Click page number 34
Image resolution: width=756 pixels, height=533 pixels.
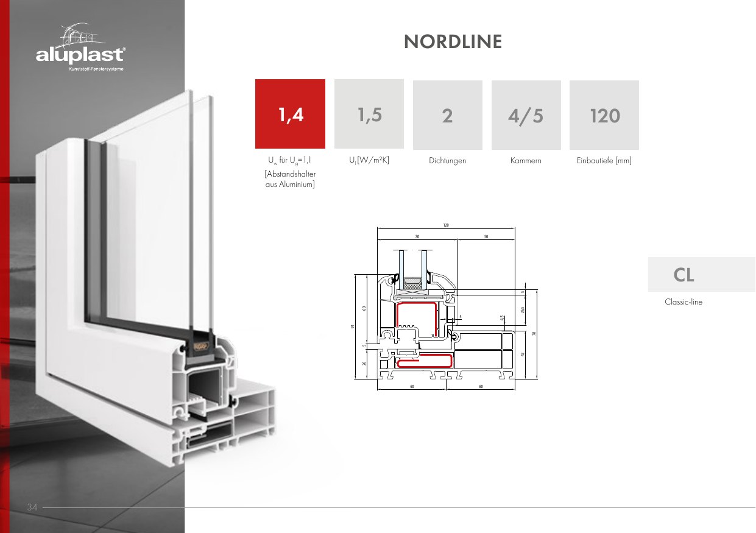click(x=33, y=507)
